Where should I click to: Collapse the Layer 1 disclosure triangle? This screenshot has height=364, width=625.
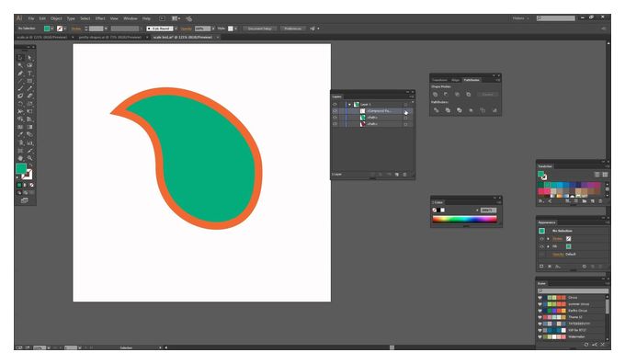tap(349, 105)
